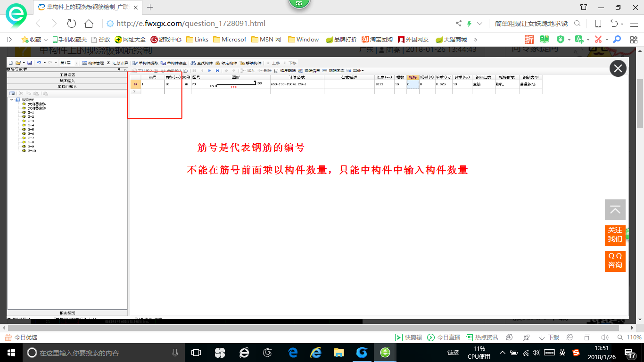
Task: Go back to the previous page
Action: coord(39,24)
